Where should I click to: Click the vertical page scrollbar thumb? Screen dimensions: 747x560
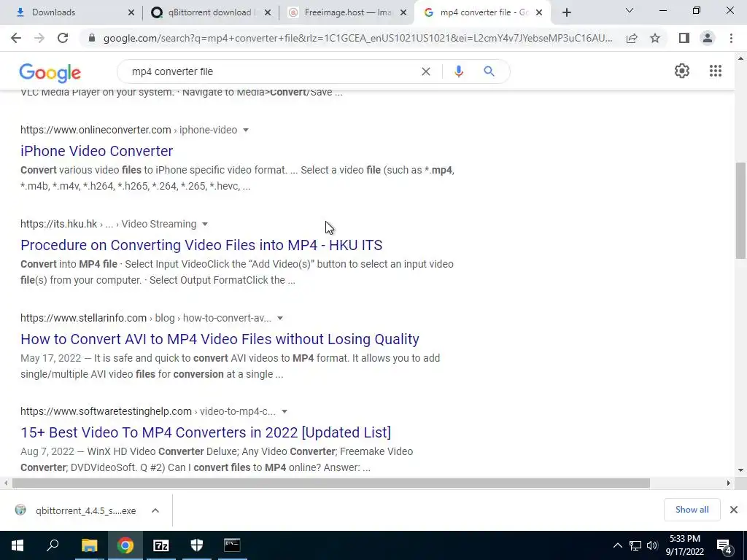(740, 211)
